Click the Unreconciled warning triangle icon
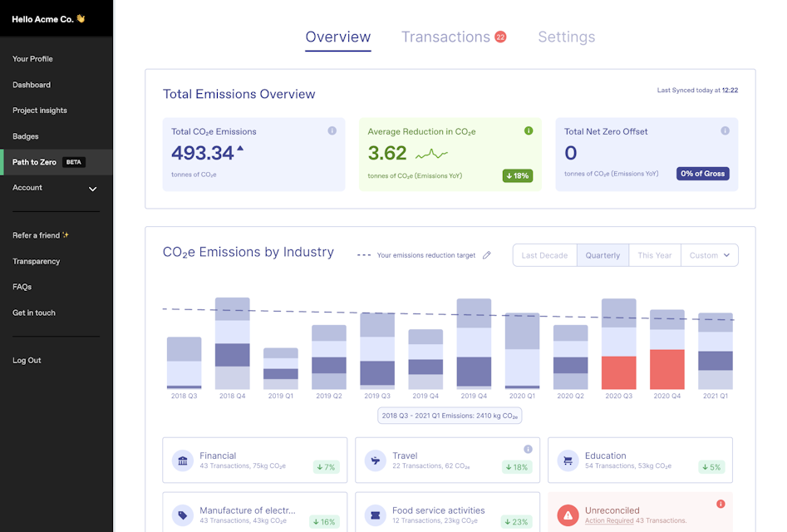This screenshot has height=532, width=787. (x=568, y=515)
